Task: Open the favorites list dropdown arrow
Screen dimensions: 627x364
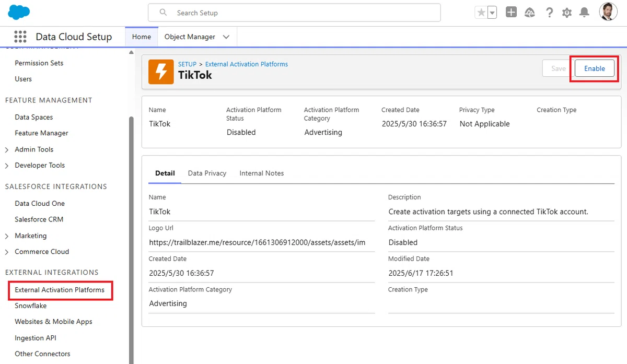Action: 492,13
